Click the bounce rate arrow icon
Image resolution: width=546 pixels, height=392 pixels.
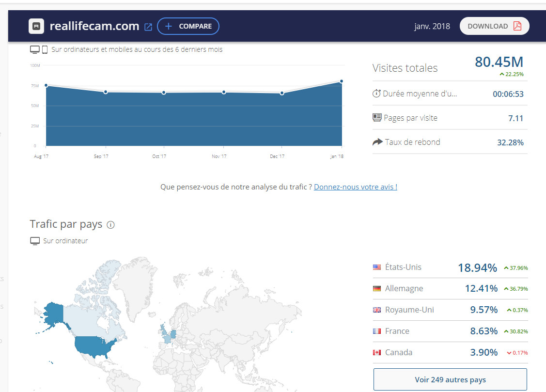click(x=377, y=142)
